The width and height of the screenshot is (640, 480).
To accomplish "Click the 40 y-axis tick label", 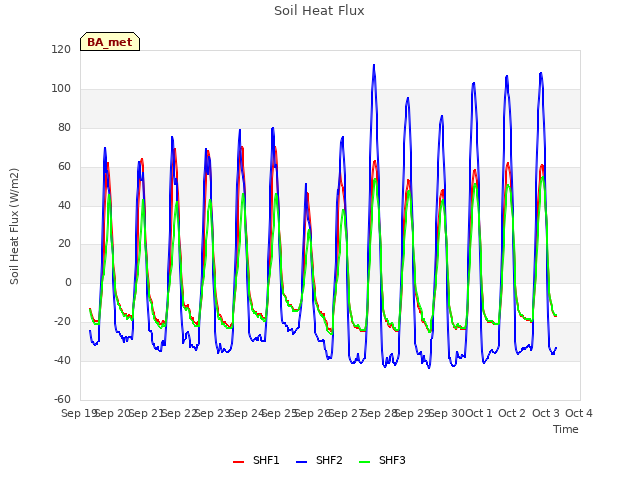I will (64, 205).
